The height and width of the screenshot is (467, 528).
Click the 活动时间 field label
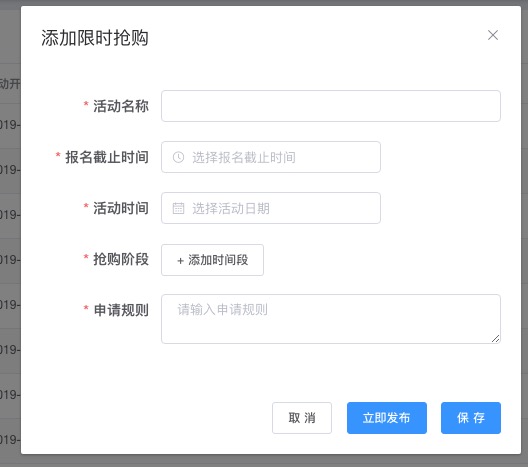(x=121, y=208)
